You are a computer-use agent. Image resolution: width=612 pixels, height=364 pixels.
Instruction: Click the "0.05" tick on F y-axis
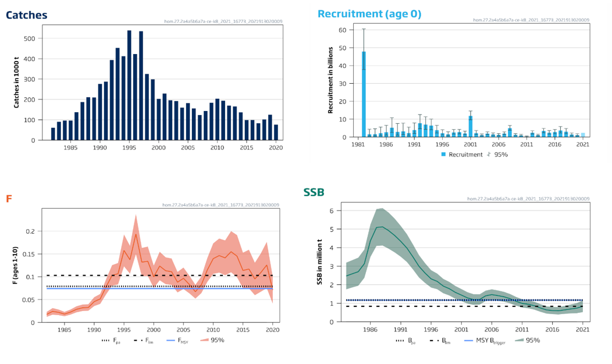click(x=28, y=300)
